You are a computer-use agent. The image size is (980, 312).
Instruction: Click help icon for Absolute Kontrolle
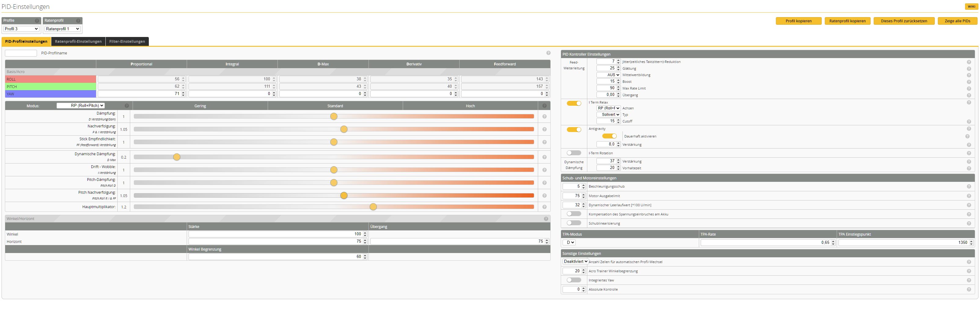(969, 290)
